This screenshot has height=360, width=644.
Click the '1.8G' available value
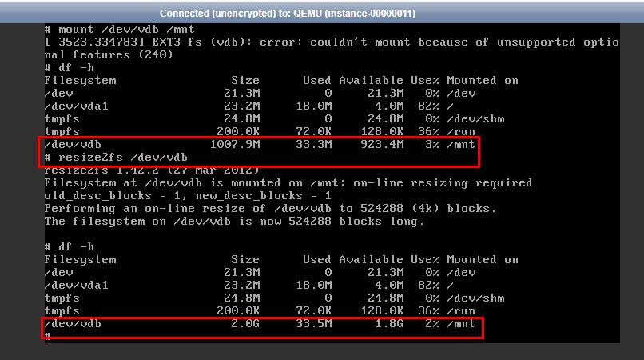pos(389,324)
